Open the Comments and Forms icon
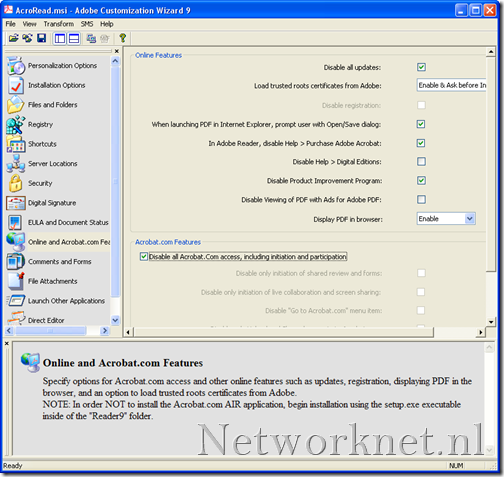This screenshot has width=504, height=477. pyautogui.click(x=16, y=262)
